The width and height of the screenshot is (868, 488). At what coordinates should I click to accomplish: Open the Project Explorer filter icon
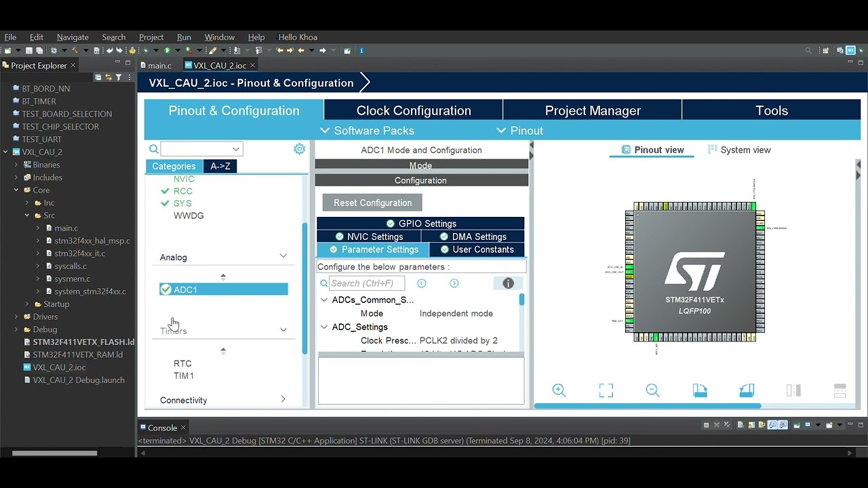[119, 77]
